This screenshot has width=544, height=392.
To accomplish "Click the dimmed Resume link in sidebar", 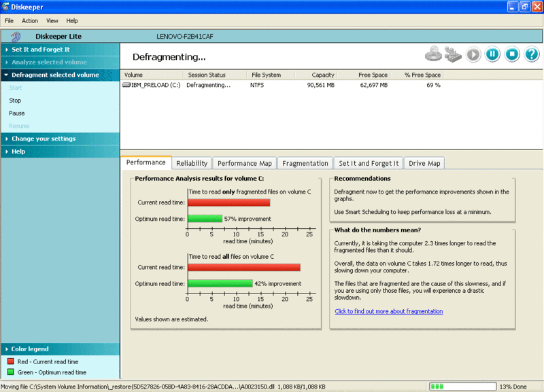I will (19, 126).
